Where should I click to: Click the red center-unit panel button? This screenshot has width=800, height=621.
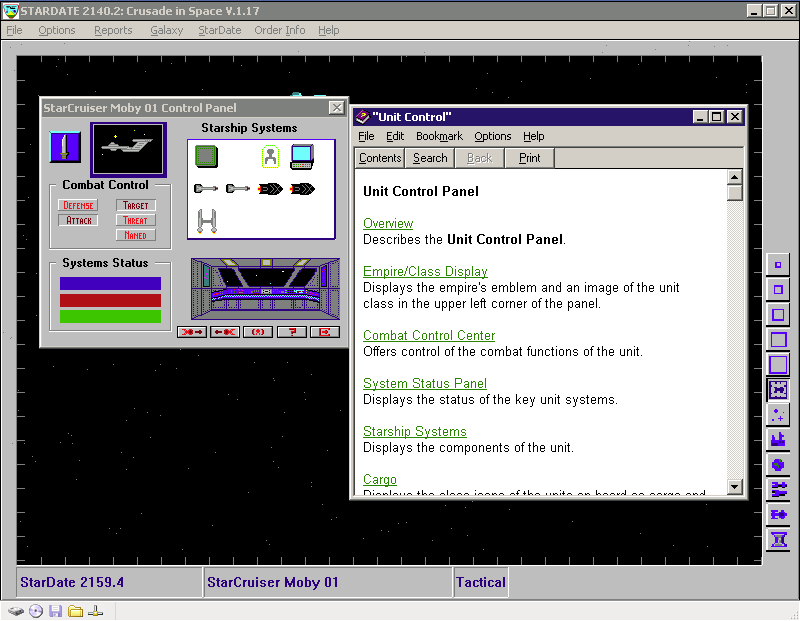[258, 332]
